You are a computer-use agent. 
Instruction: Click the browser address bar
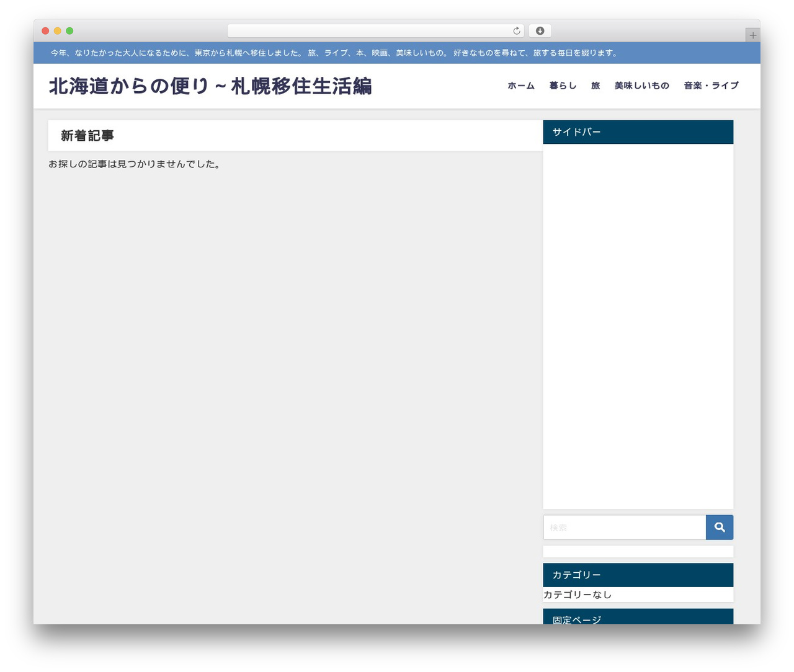coord(376,31)
